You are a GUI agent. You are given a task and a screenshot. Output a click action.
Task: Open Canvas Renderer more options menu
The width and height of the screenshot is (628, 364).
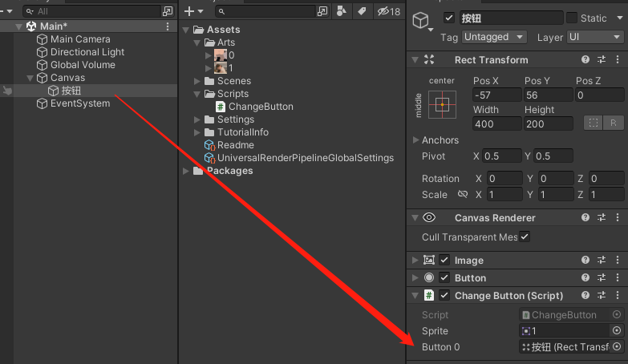(618, 217)
